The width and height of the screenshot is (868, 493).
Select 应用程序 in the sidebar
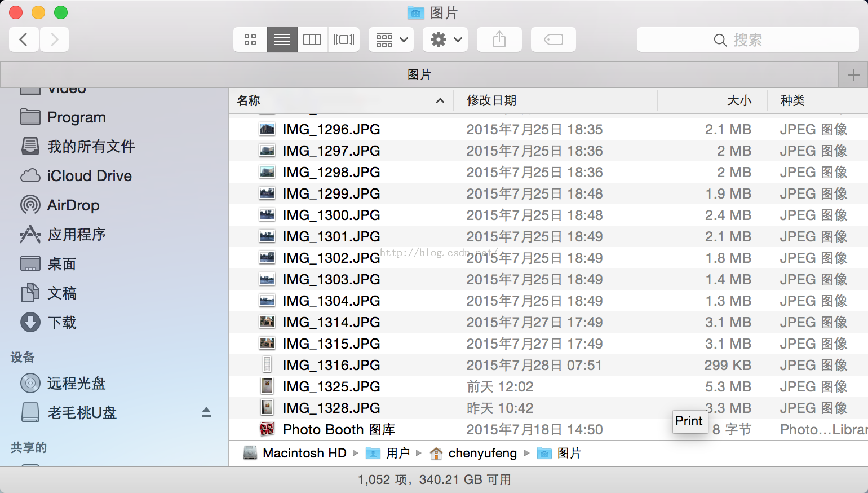click(x=76, y=235)
